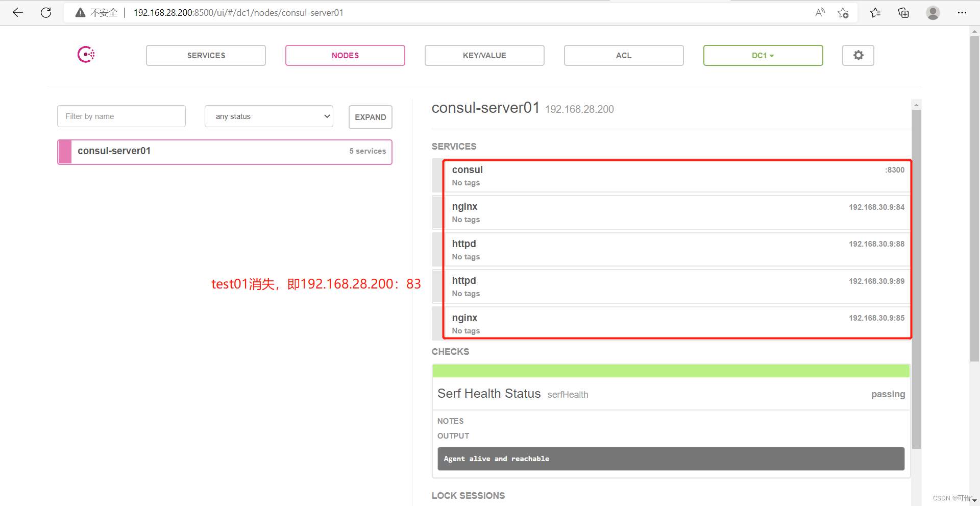
Task: Click the node IP 192.168.28.200 heading
Action: (579, 109)
